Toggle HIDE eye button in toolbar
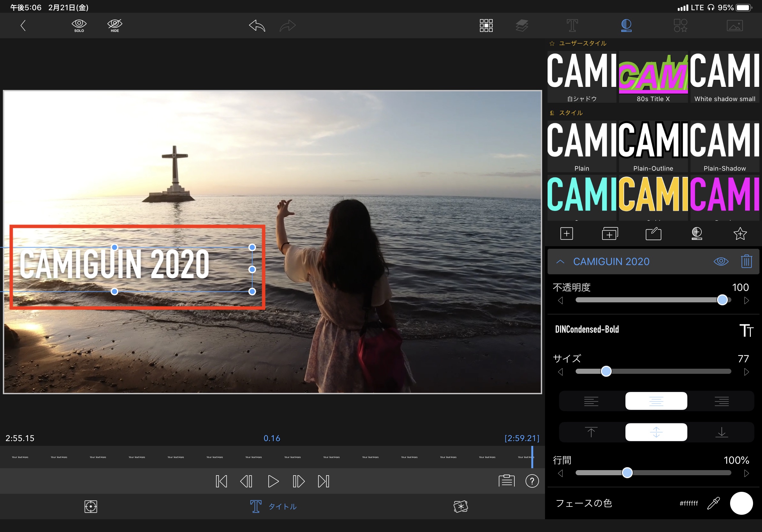This screenshot has width=762, height=532. click(x=115, y=26)
